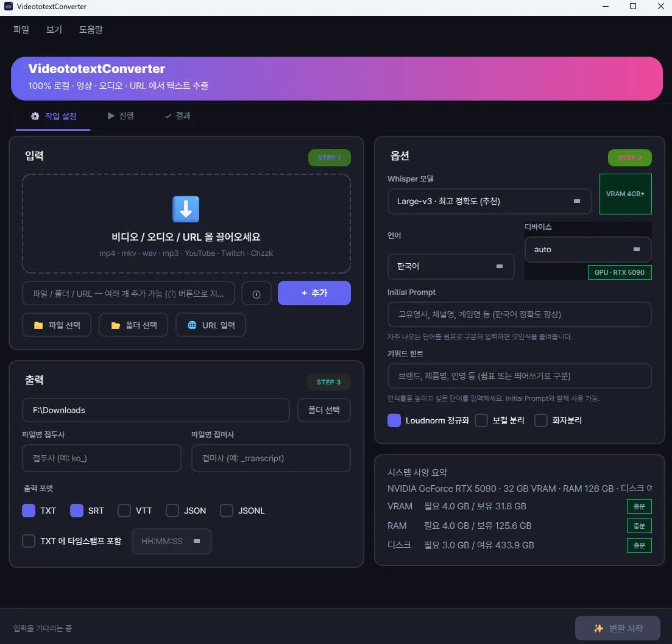The height and width of the screenshot is (644, 672).
Task: Click the 충분 badge on 디스크 row
Action: tap(639, 545)
